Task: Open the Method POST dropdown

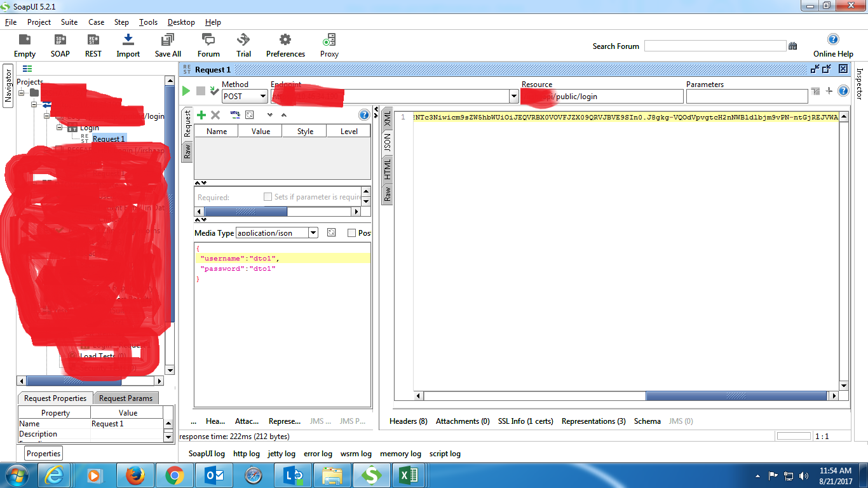Action: pyautogui.click(x=262, y=97)
